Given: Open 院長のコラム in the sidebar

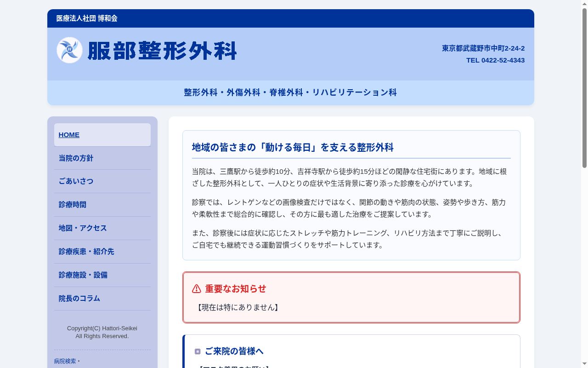Looking at the screenshot, I should click(x=102, y=299).
